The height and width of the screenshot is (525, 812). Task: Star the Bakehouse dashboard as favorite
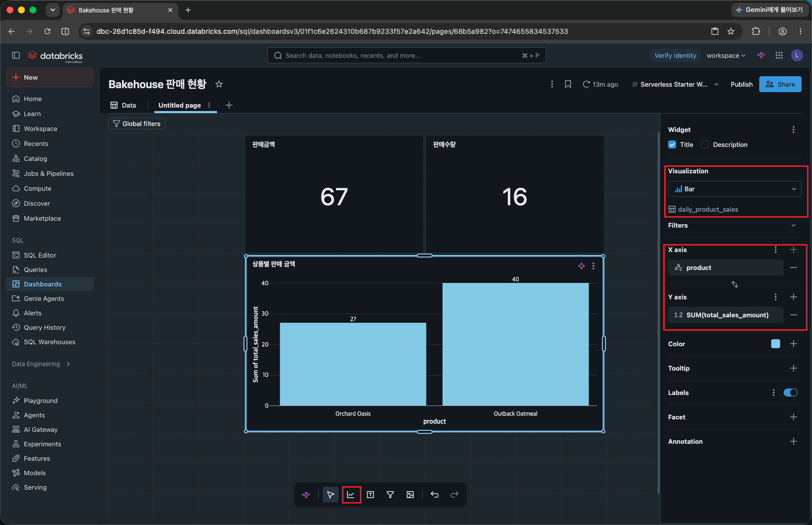(x=219, y=84)
